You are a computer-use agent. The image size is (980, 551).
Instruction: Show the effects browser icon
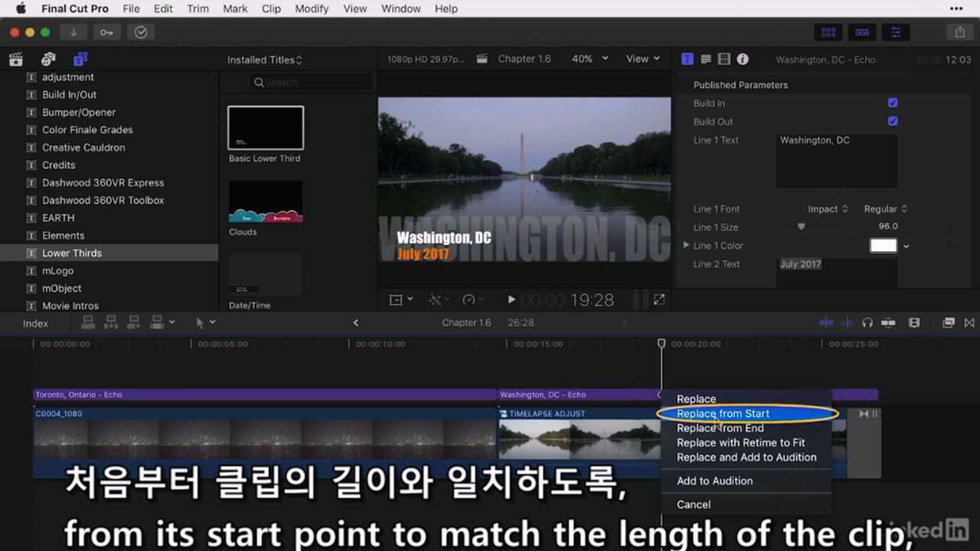[949, 323]
